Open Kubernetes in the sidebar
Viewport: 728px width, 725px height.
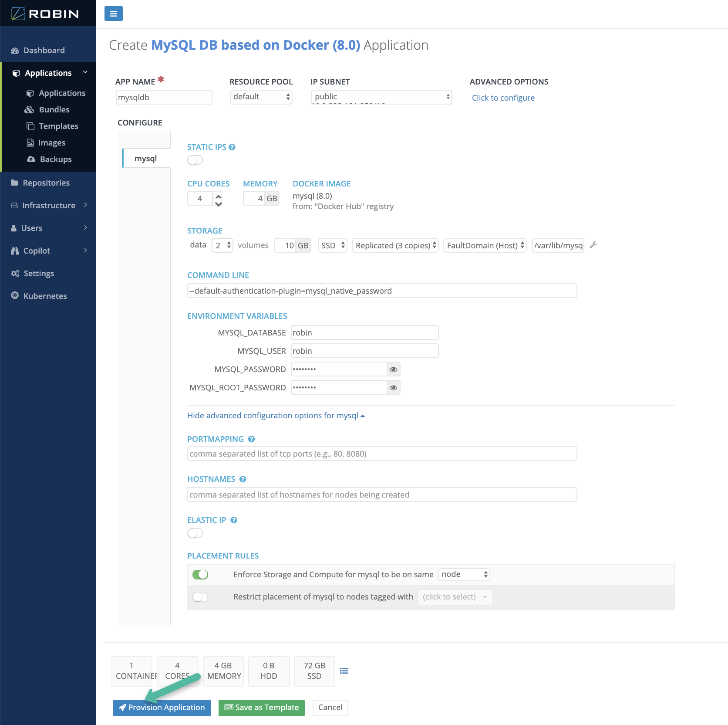click(x=45, y=296)
